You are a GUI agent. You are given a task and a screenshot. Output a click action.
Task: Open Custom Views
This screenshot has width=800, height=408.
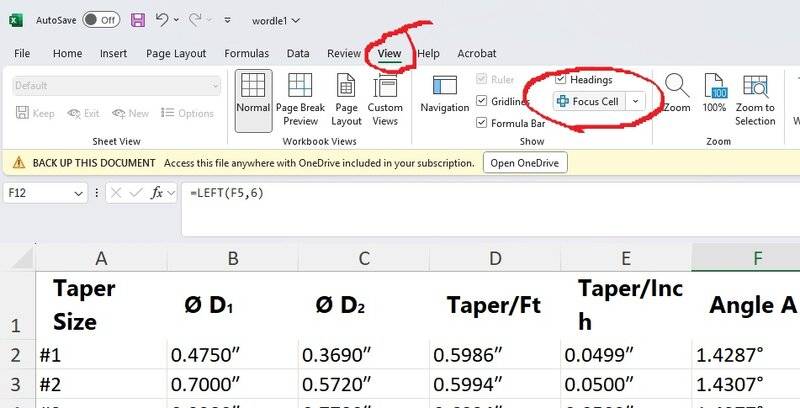coord(385,100)
